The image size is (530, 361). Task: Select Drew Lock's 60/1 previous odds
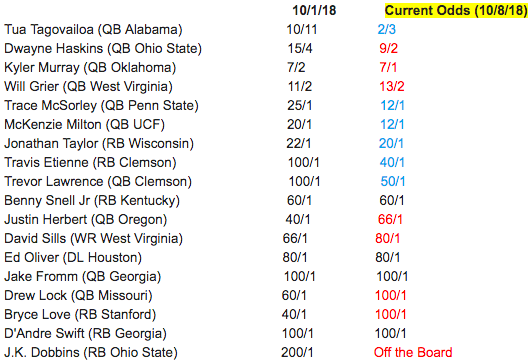click(x=294, y=295)
